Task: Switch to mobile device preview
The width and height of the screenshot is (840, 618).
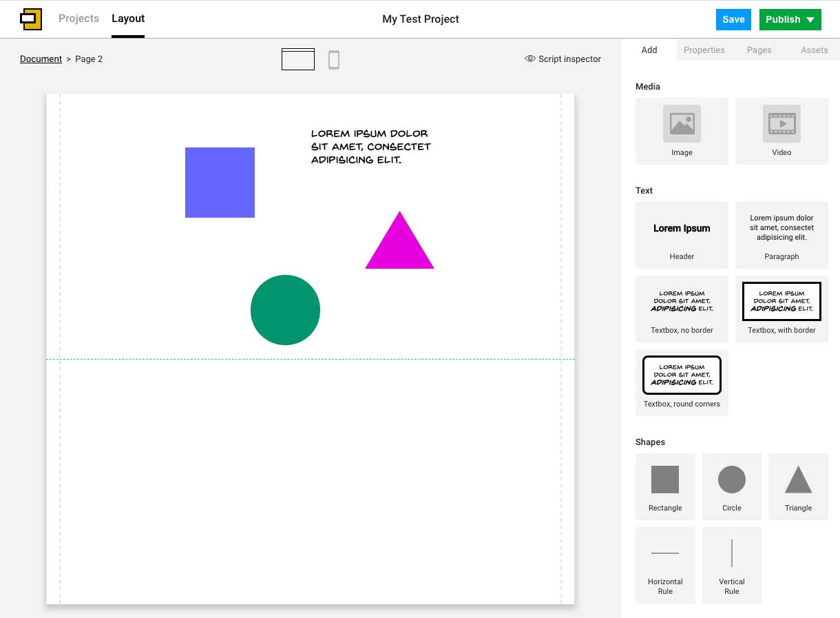Action: tap(334, 59)
